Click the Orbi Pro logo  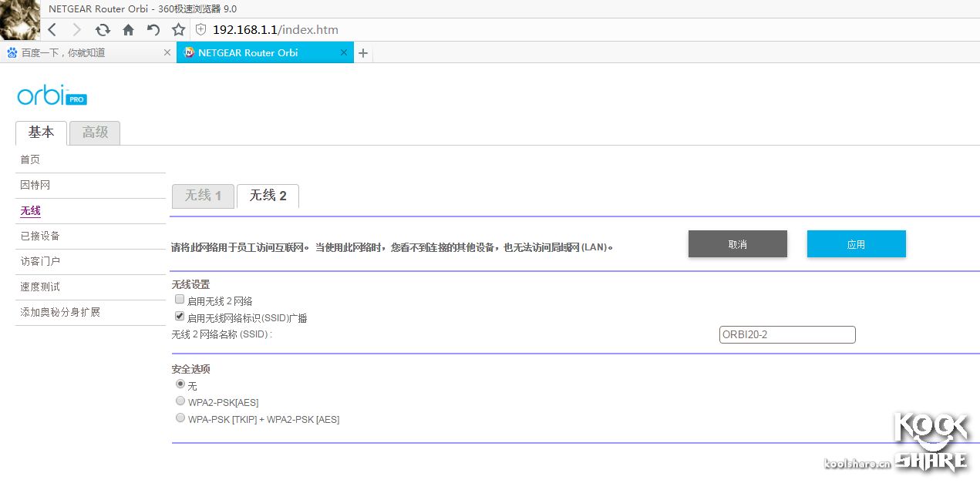click(x=52, y=96)
